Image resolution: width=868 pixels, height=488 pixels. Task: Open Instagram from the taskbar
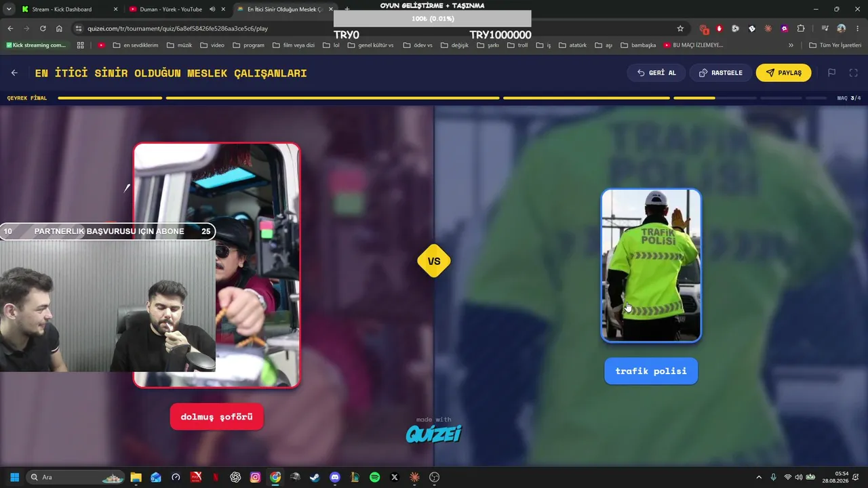point(255,477)
